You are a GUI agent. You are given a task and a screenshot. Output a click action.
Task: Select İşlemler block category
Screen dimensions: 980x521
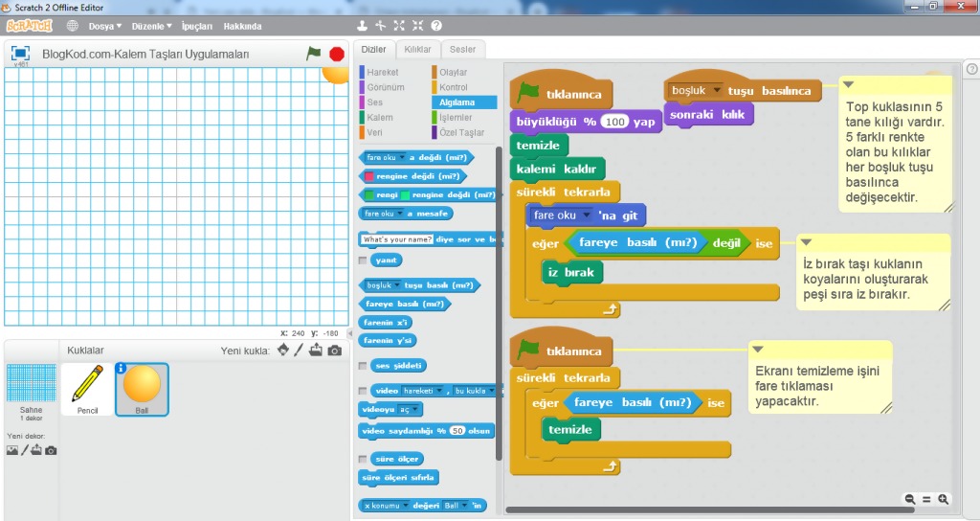click(x=455, y=118)
